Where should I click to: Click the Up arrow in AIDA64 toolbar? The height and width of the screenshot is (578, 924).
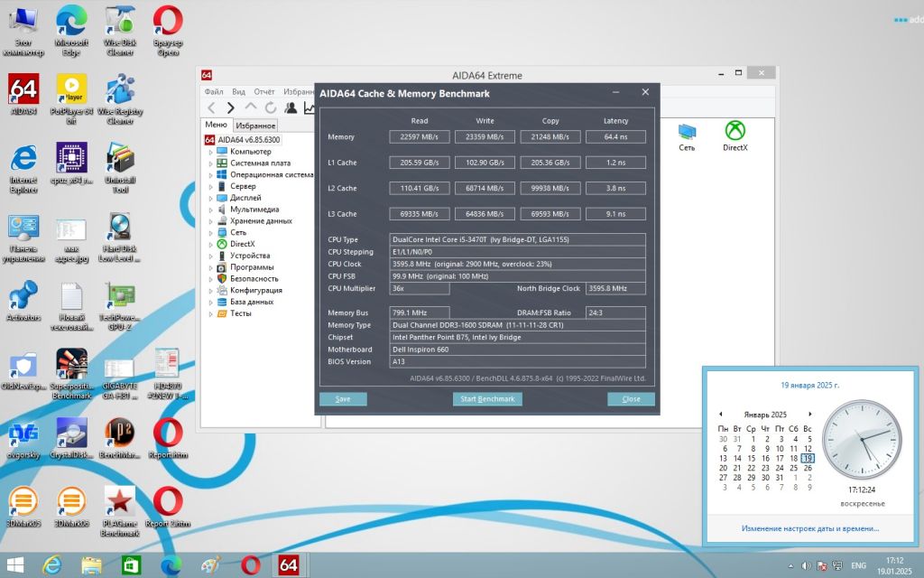[x=251, y=107]
